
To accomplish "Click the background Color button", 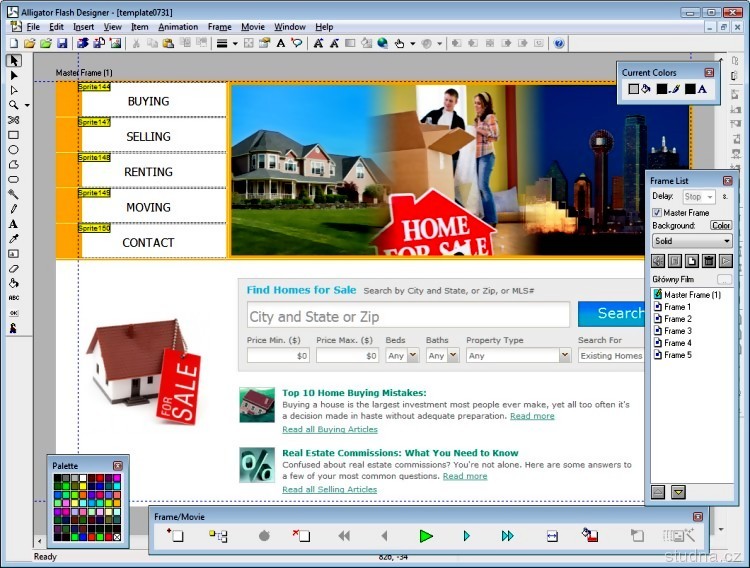I will pyautogui.click(x=720, y=226).
